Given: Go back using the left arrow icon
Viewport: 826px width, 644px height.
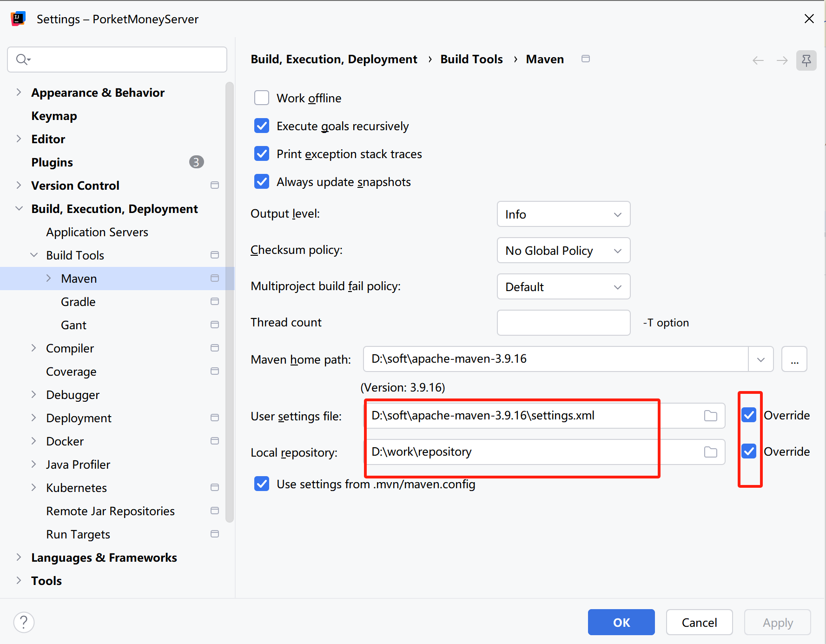Looking at the screenshot, I should [x=758, y=60].
